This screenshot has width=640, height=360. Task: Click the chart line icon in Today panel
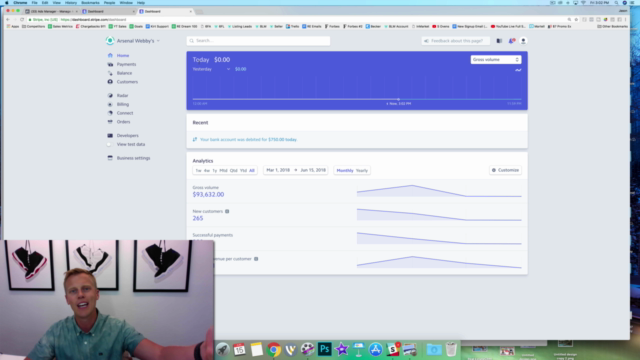(518, 70)
